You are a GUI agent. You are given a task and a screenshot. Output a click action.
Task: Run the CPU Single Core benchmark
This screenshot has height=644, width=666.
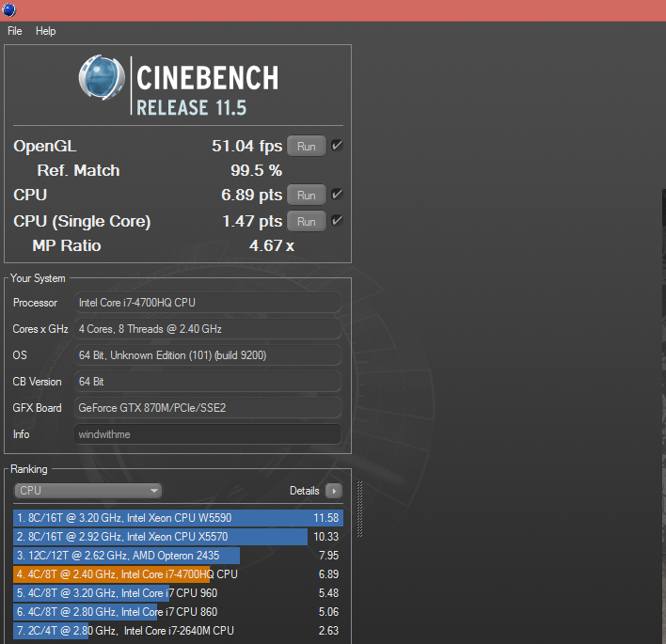307,221
